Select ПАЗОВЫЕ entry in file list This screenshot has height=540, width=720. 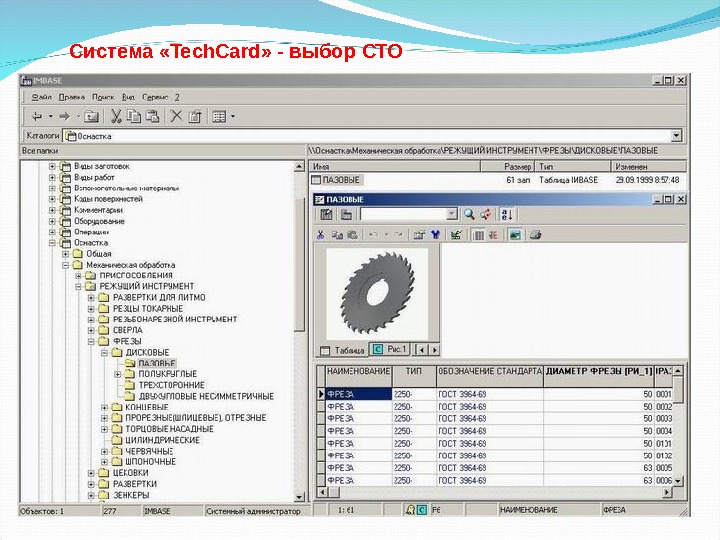click(x=341, y=180)
